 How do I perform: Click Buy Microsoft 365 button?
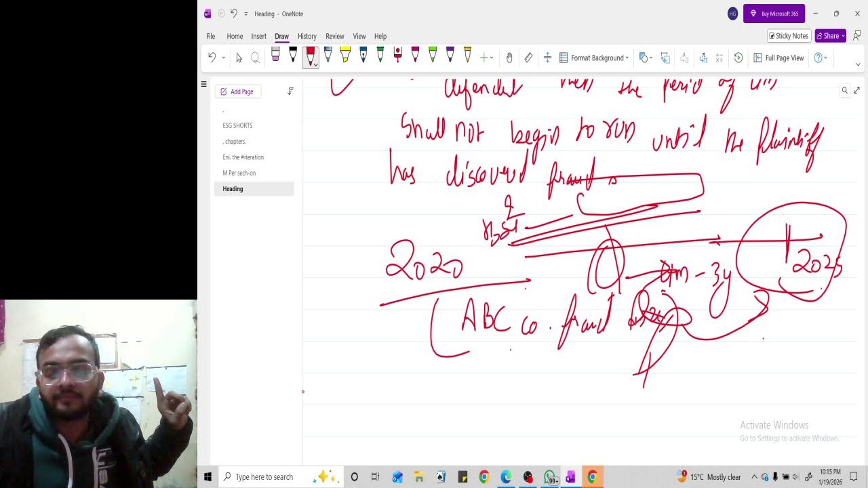tap(774, 14)
